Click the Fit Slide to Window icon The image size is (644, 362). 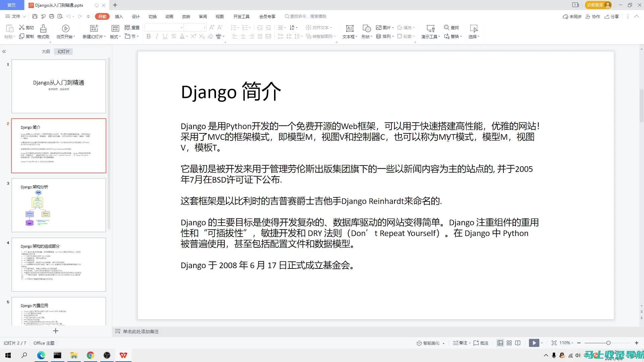[554, 343]
